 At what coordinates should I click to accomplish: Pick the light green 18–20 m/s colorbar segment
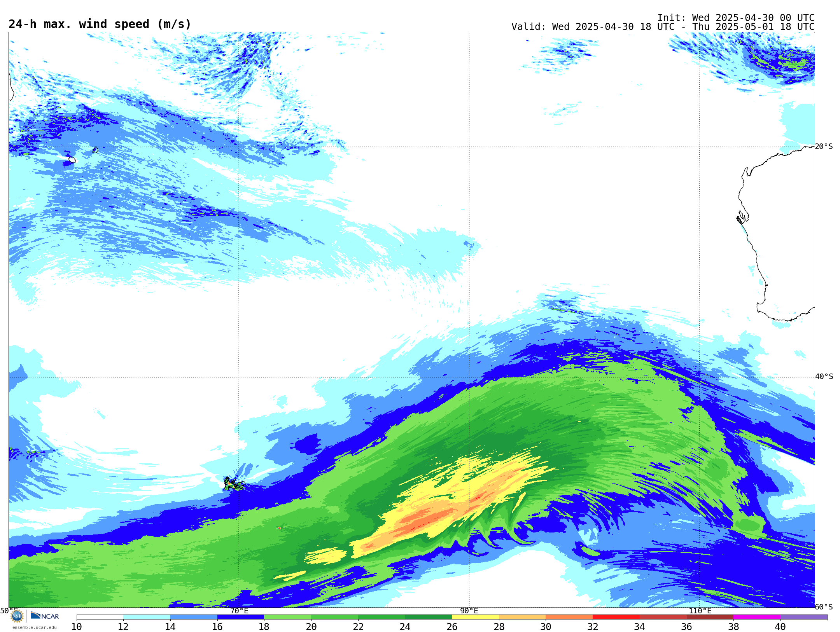point(287,617)
